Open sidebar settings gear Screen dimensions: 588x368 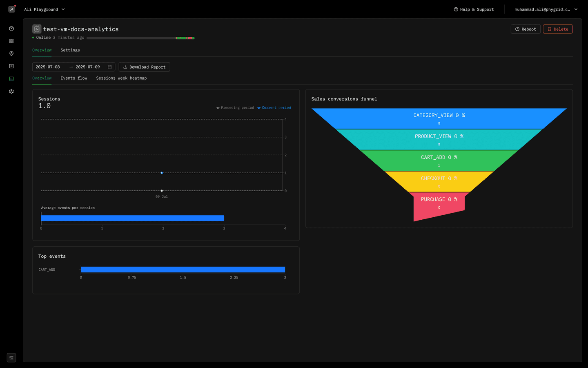click(11, 91)
